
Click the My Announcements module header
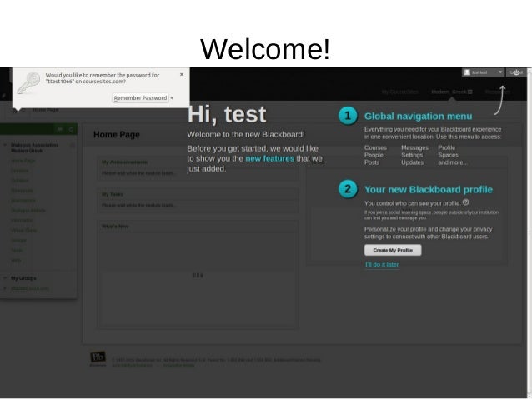[124, 162]
